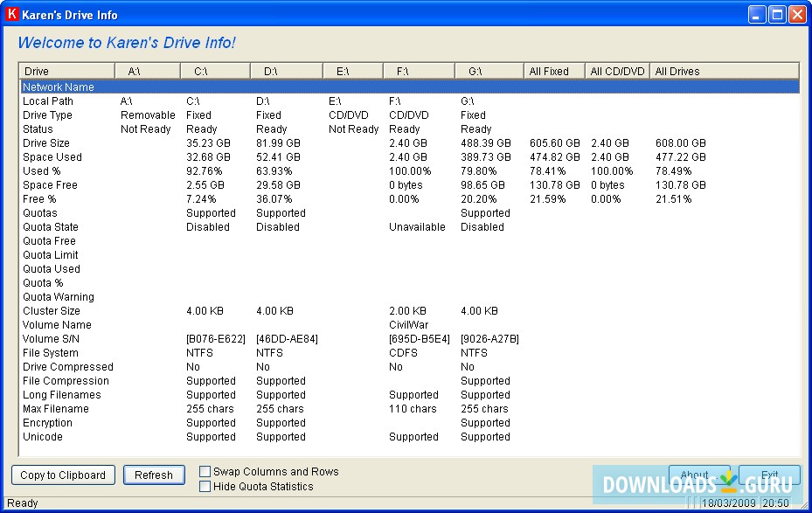Click the Exit button
This screenshot has height=513, width=812.
(770, 475)
